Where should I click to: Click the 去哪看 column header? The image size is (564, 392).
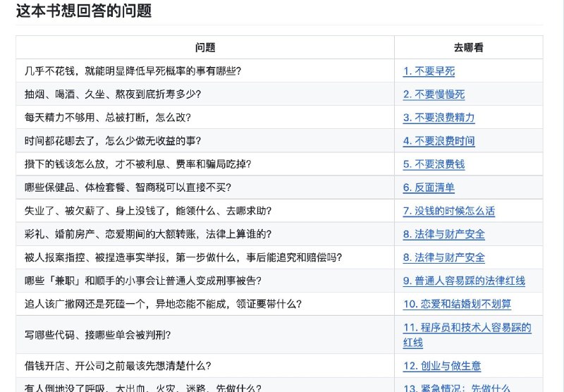tap(468, 47)
